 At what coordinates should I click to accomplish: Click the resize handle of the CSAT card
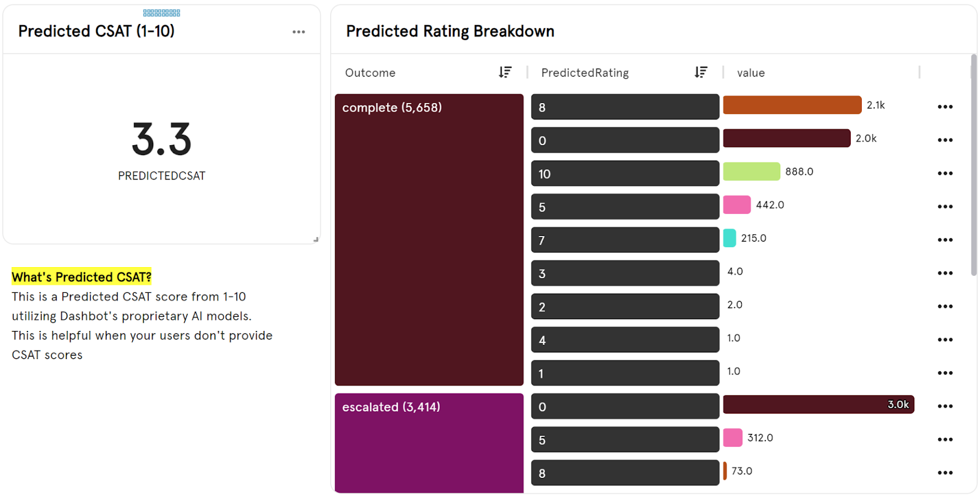316,240
